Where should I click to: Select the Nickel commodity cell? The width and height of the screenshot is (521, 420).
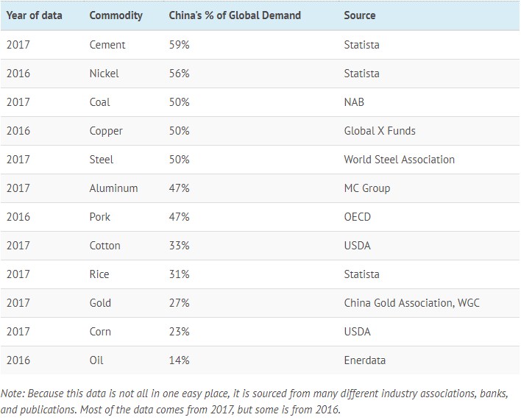[x=104, y=74]
